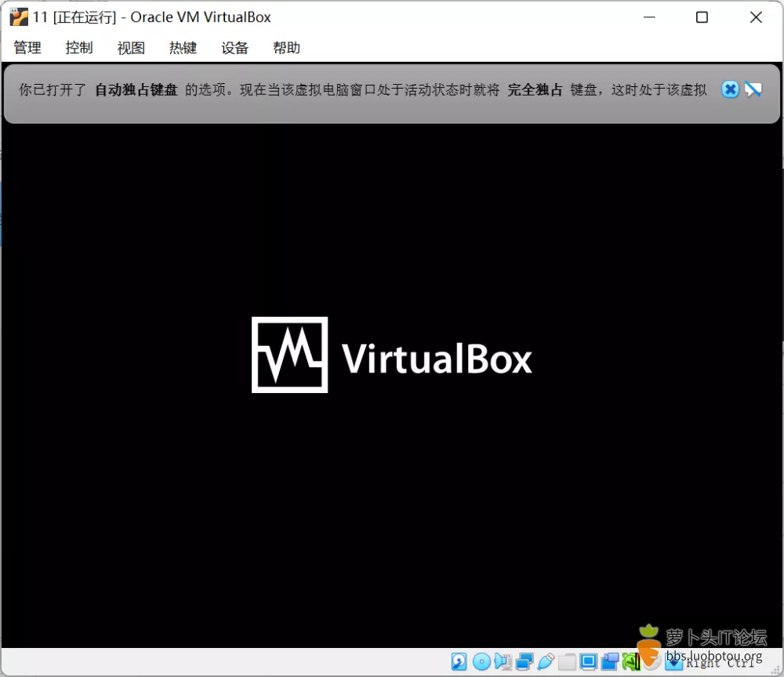This screenshot has height=677, width=784.
Task: Click the keyboard capture arrow indicator
Action: pyautogui.click(x=673, y=663)
